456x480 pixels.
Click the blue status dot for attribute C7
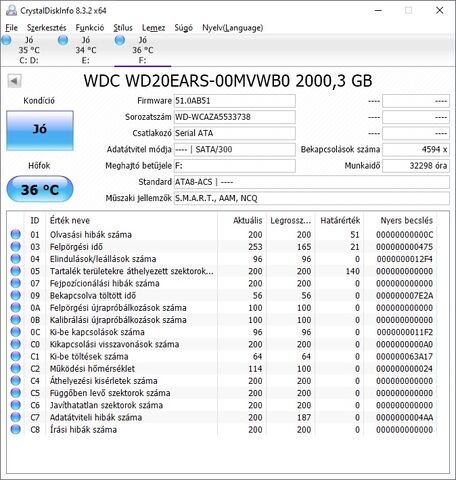tap(15, 417)
